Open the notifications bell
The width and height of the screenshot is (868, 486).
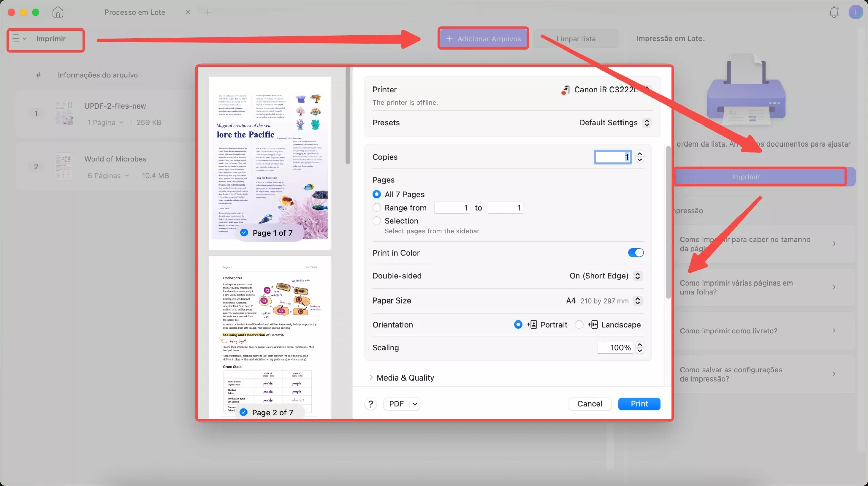(x=834, y=12)
